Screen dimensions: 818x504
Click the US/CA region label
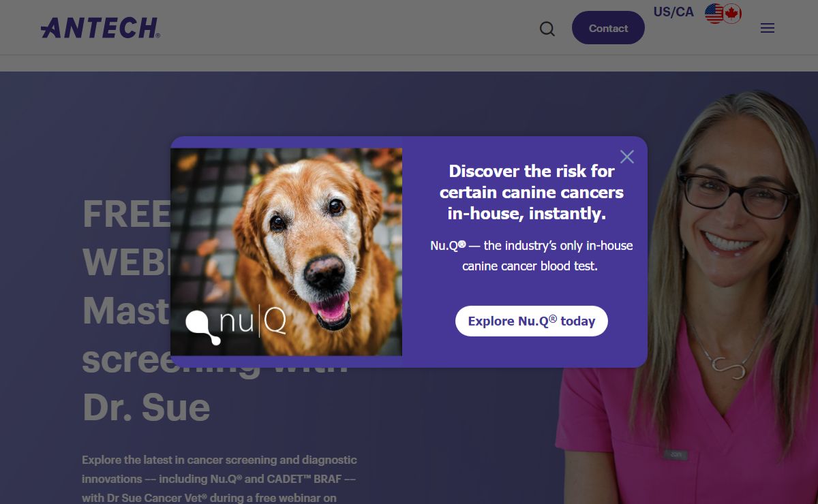click(x=673, y=12)
